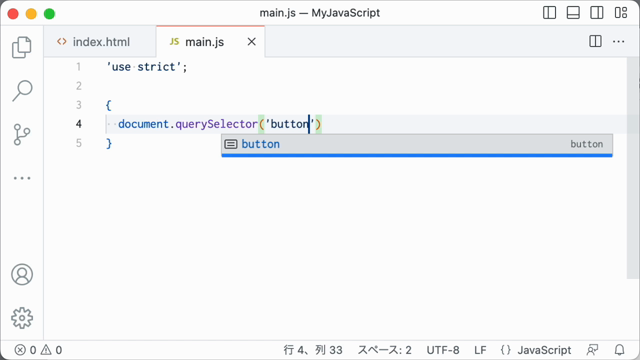Open the Accounts menu icon

point(22,274)
